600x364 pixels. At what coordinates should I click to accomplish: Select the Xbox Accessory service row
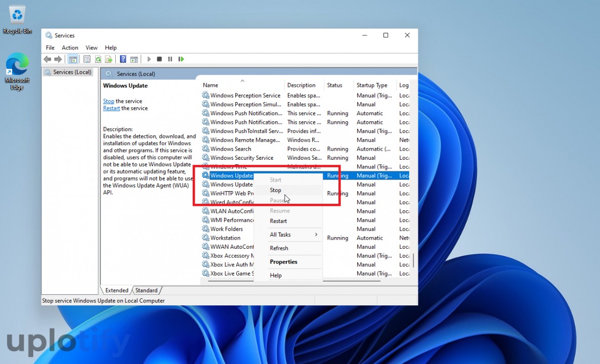305,255
